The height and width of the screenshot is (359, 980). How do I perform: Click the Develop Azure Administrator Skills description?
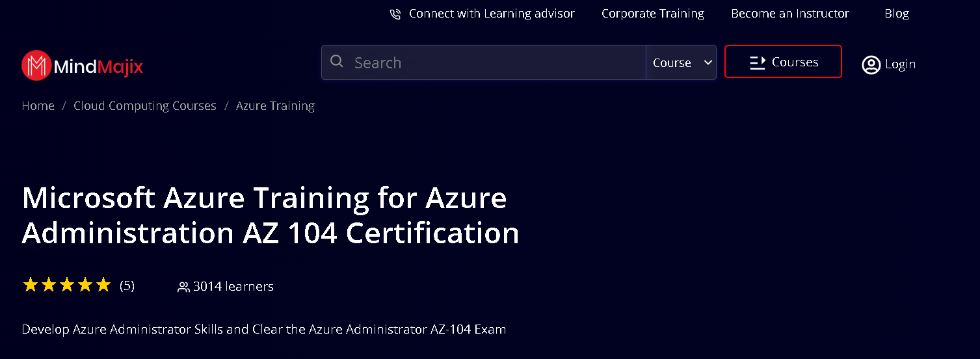264,329
